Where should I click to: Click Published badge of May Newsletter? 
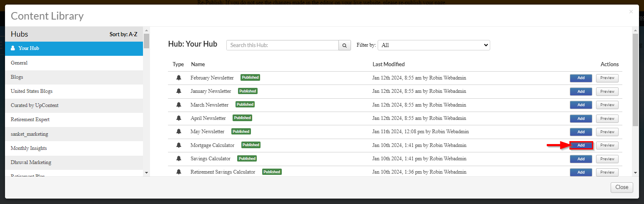coord(241,132)
